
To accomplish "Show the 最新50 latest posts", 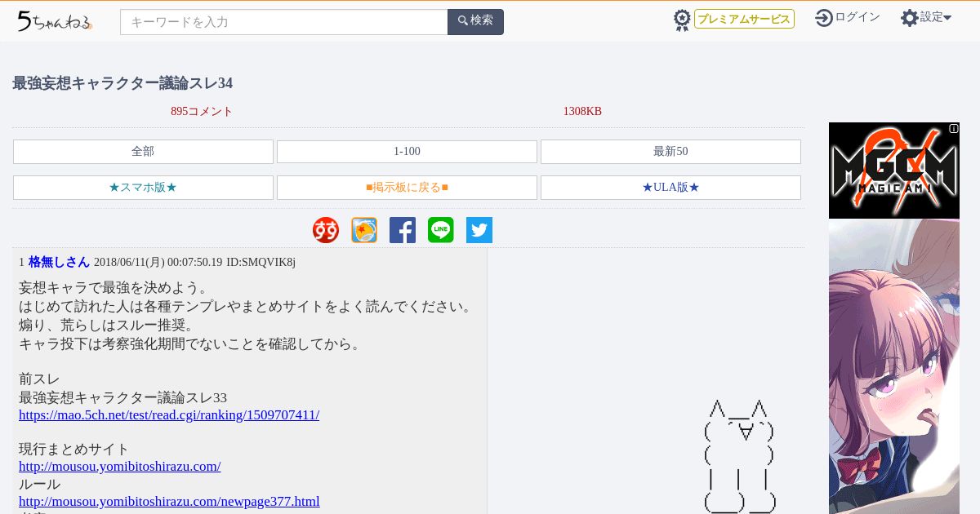I will click(x=670, y=152).
